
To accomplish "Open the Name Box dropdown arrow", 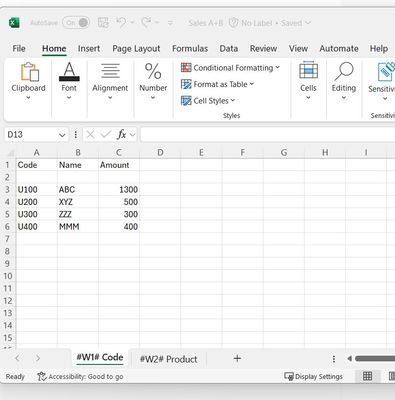I will click(x=62, y=135).
